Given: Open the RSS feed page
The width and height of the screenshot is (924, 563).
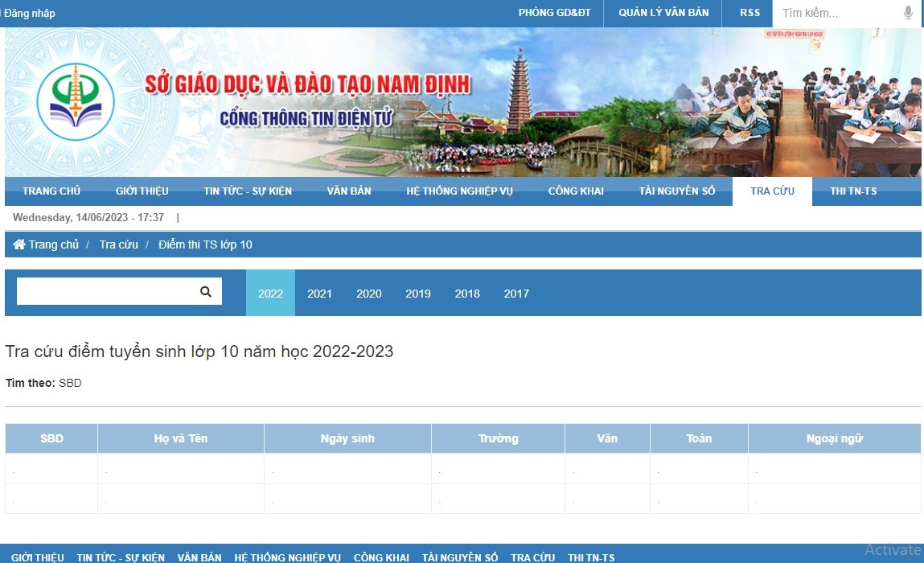Looking at the screenshot, I should pyautogui.click(x=749, y=13).
